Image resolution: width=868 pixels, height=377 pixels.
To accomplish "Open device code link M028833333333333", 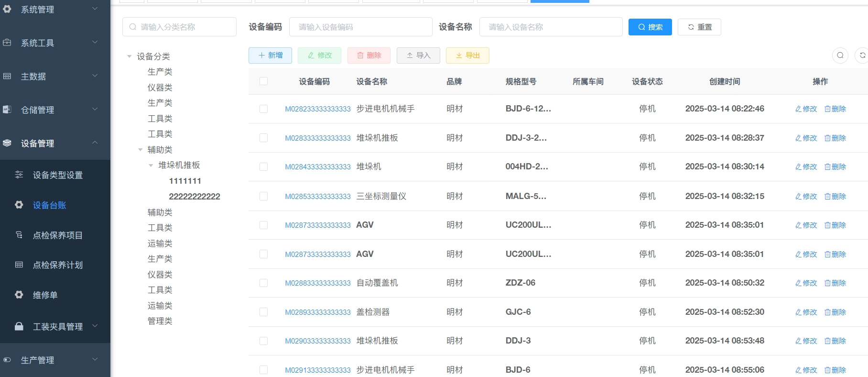I will [318, 283].
